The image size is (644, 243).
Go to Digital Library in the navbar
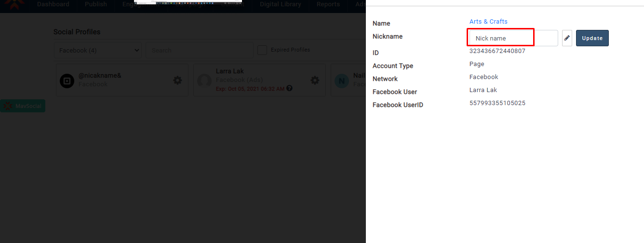click(x=280, y=4)
